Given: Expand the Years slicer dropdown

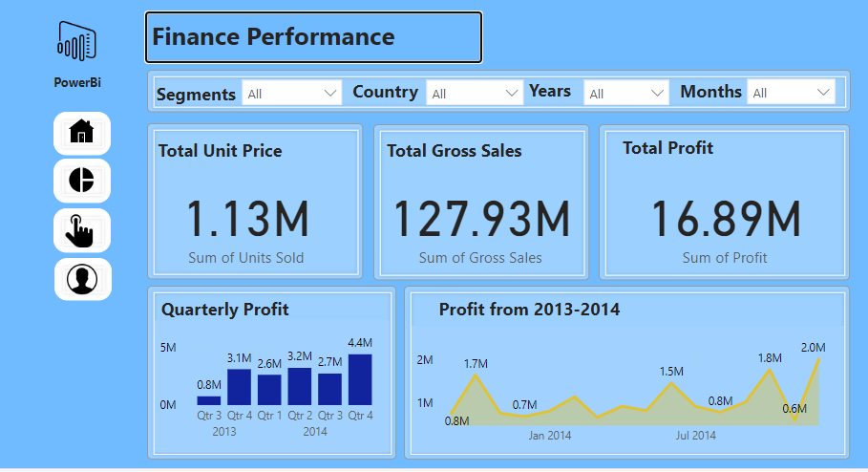Looking at the screenshot, I should pyautogui.click(x=626, y=93).
